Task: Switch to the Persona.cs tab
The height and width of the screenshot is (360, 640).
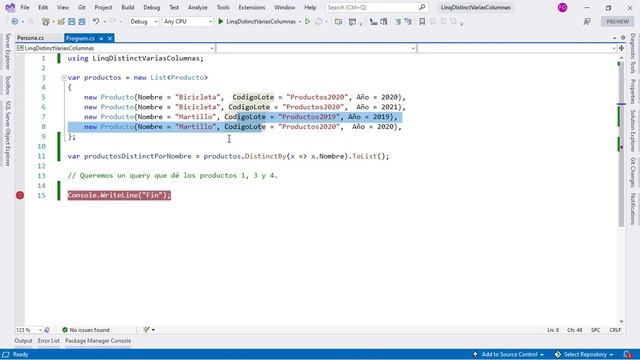Action: pyautogui.click(x=31, y=38)
